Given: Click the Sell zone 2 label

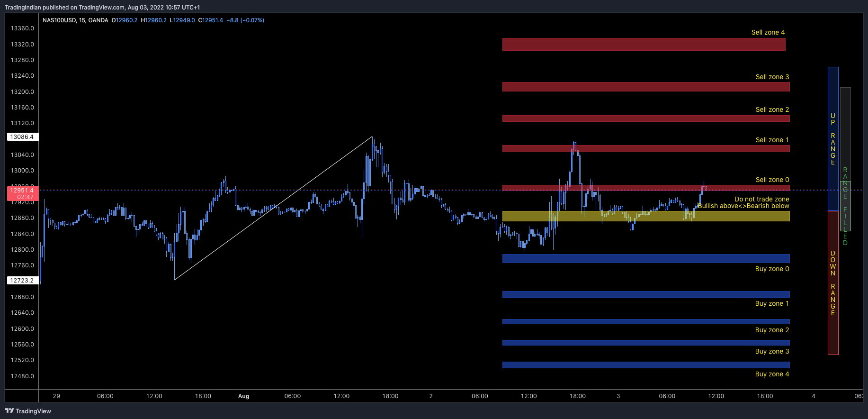Looking at the screenshot, I should pos(772,109).
